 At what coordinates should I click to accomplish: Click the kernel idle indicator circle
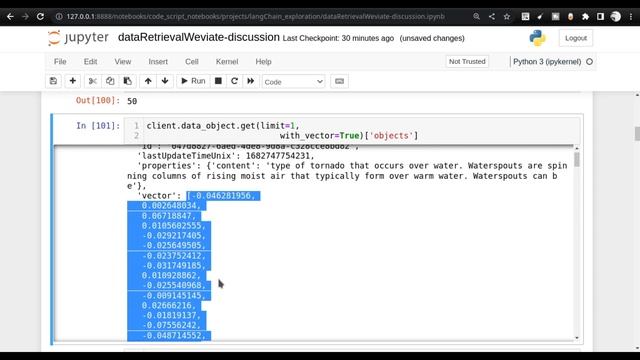tap(589, 62)
